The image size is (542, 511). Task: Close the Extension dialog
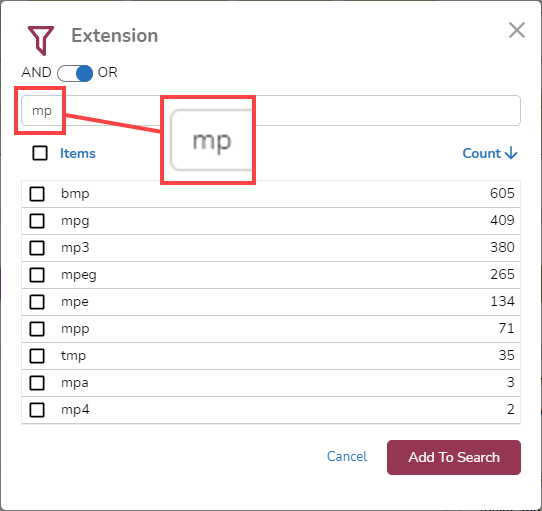pos(517,30)
